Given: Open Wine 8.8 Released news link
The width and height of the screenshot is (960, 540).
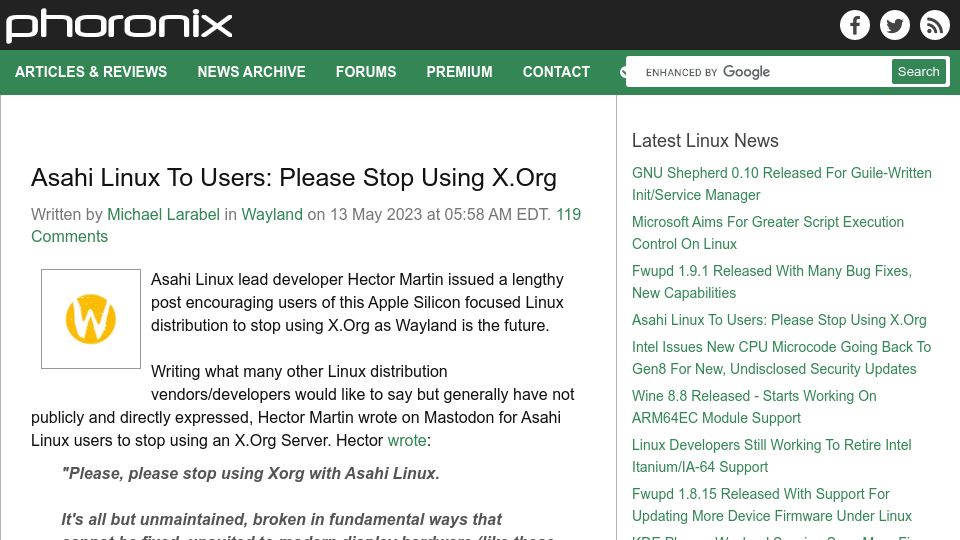Looking at the screenshot, I should pos(754,407).
